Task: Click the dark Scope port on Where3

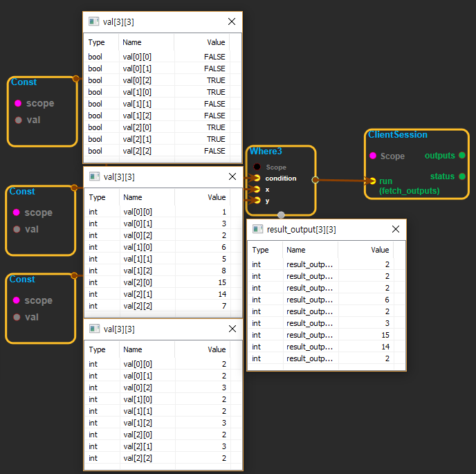Action: click(x=257, y=167)
